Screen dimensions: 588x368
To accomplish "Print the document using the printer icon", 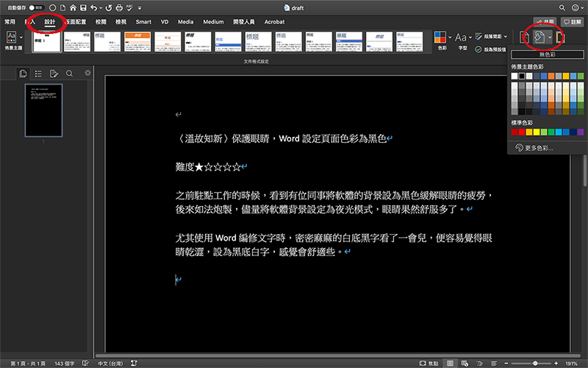I will click(x=119, y=7).
